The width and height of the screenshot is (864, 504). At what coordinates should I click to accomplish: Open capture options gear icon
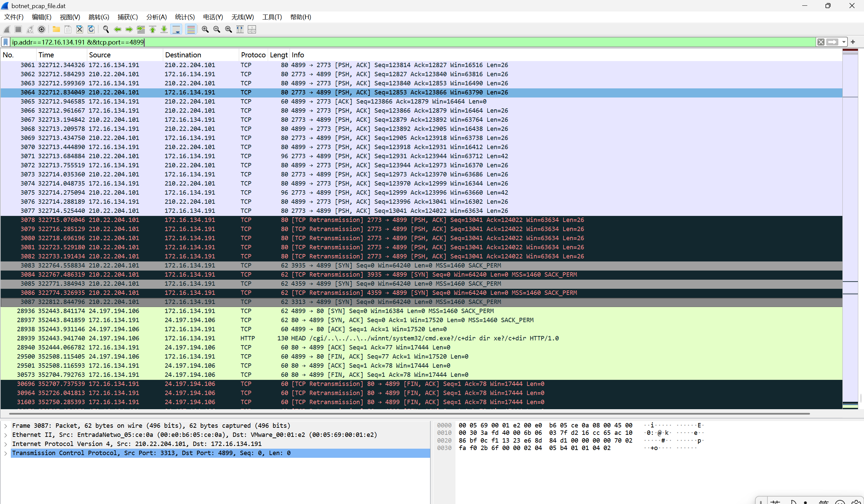point(42,29)
